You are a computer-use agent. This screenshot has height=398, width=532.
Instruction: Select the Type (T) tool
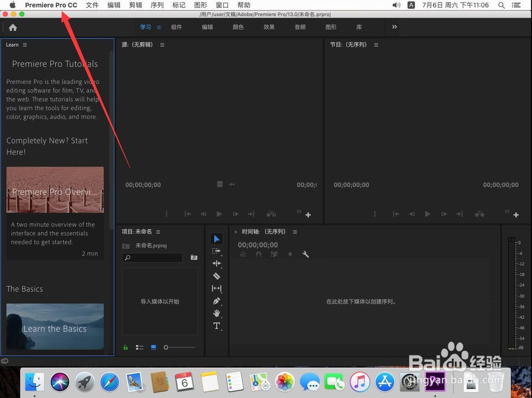[217, 326]
